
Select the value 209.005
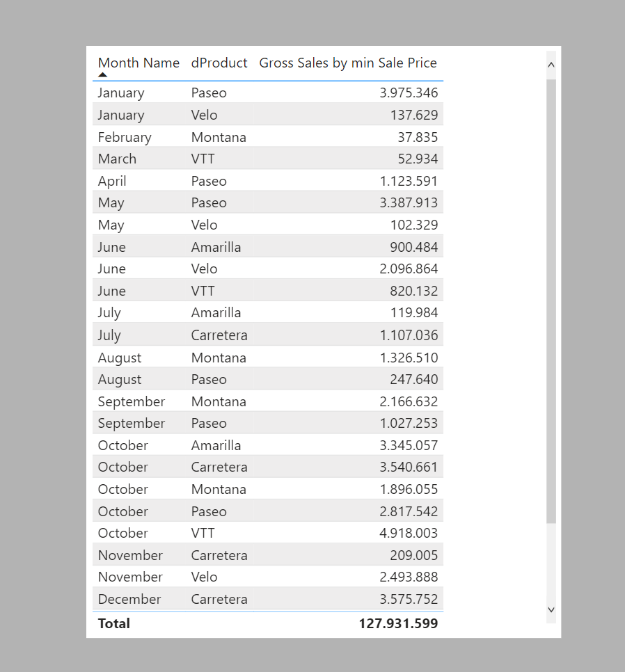[414, 555]
